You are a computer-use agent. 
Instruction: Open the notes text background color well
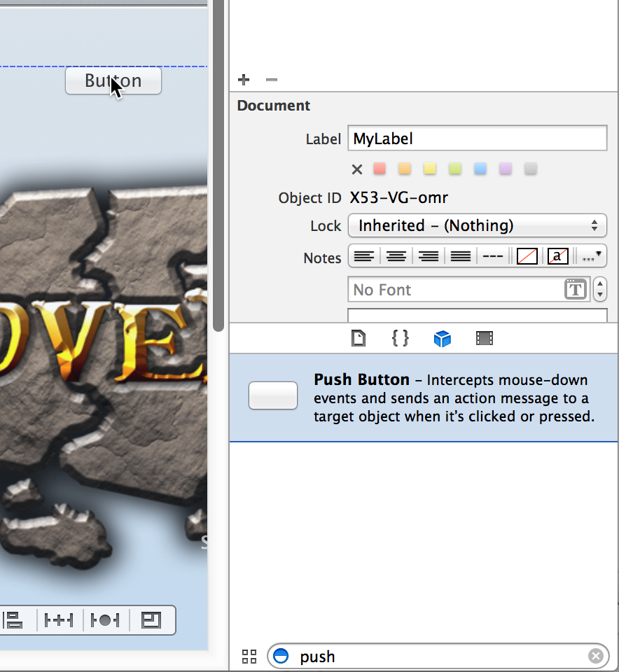pyautogui.click(x=558, y=257)
